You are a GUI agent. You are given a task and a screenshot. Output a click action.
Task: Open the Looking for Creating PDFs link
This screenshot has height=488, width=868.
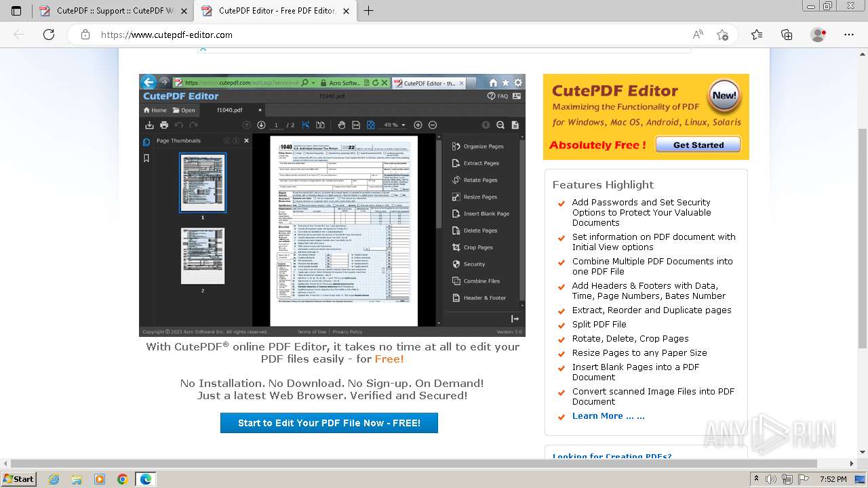pyautogui.click(x=612, y=455)
